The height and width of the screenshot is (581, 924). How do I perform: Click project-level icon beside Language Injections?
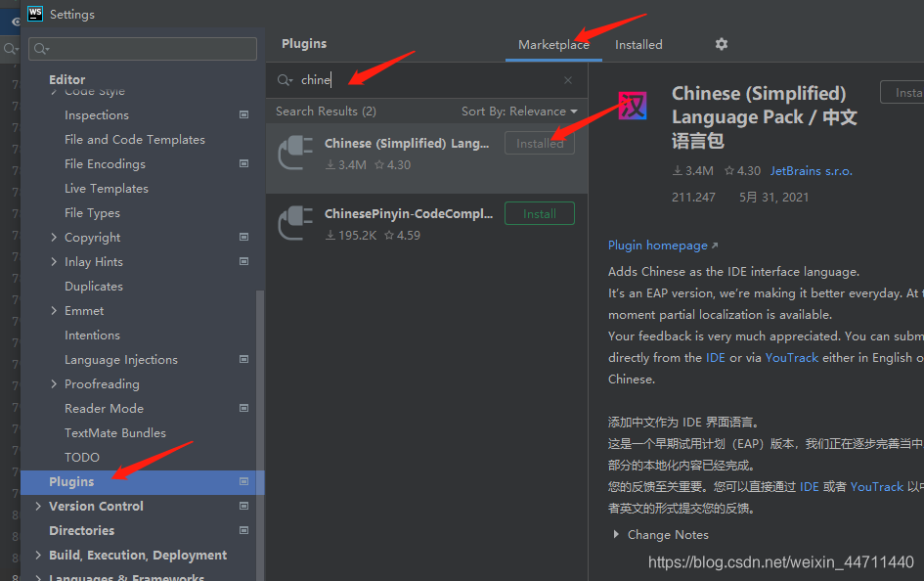pyautogui.click(x=244, y=359)
